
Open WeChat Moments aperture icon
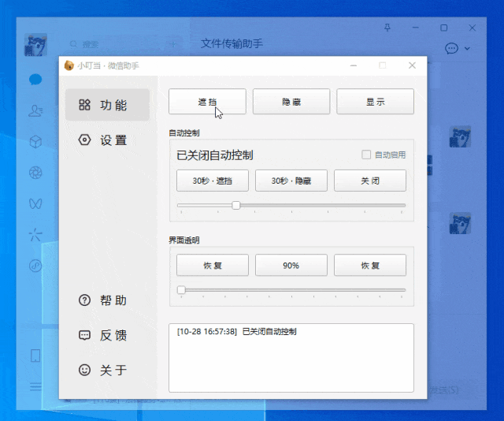(35, 173)
